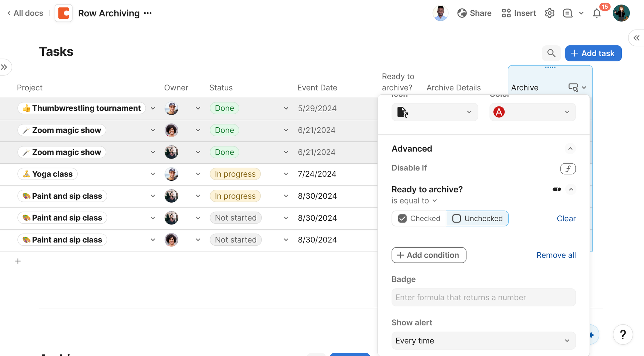Collapse the Advanced section

click(x=570, y=149)
